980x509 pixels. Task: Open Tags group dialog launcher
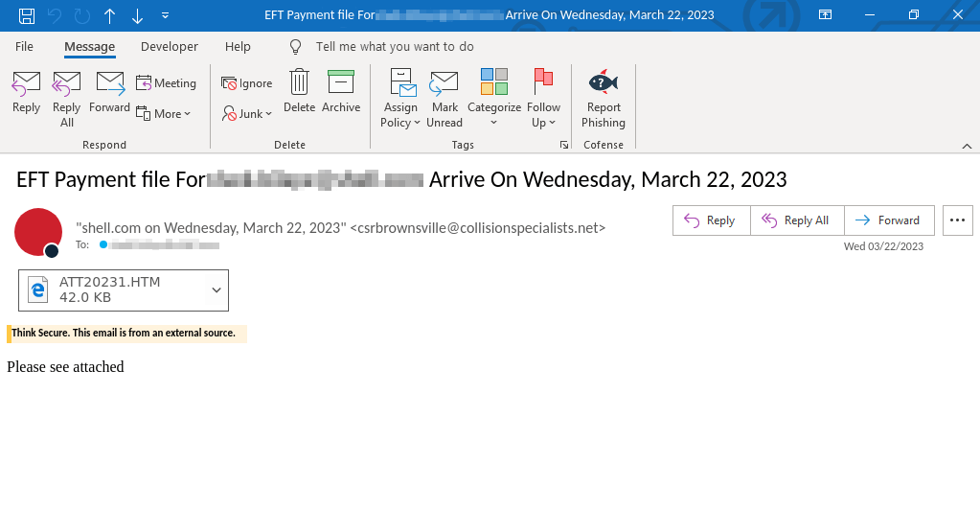point(564,145)
